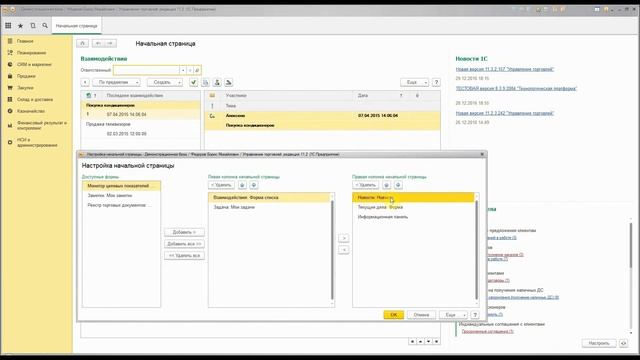640x360 pixels.
Task: Move item to left column arrow button
Action: click(x=344, y=249)
